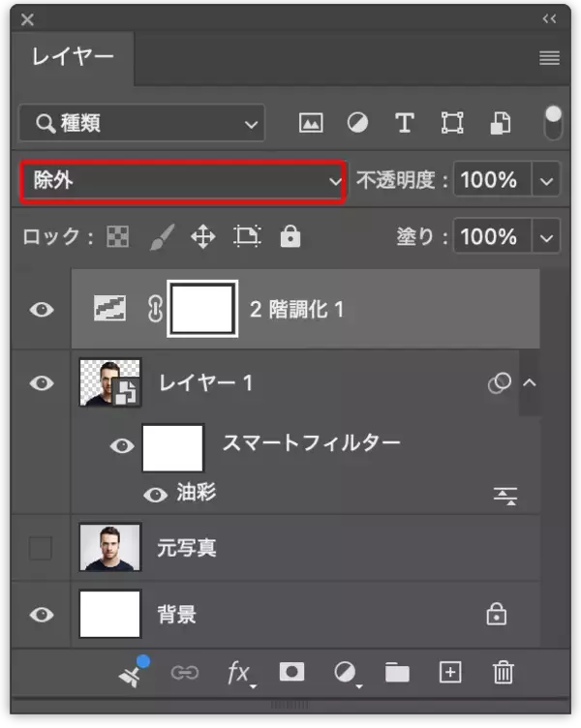Prevent auto-nesting into artboards lock
Screen dimensions: 581x728
click(247, 236)
